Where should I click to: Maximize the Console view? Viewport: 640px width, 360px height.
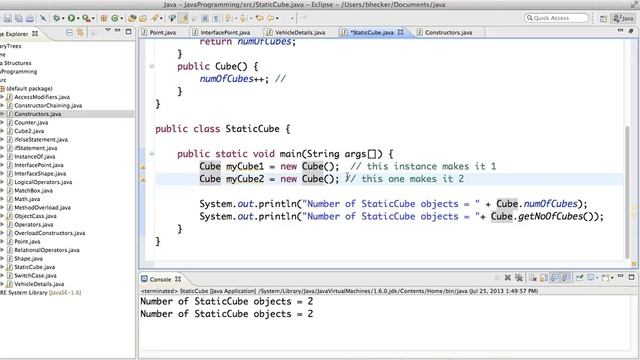pos(631,277)
